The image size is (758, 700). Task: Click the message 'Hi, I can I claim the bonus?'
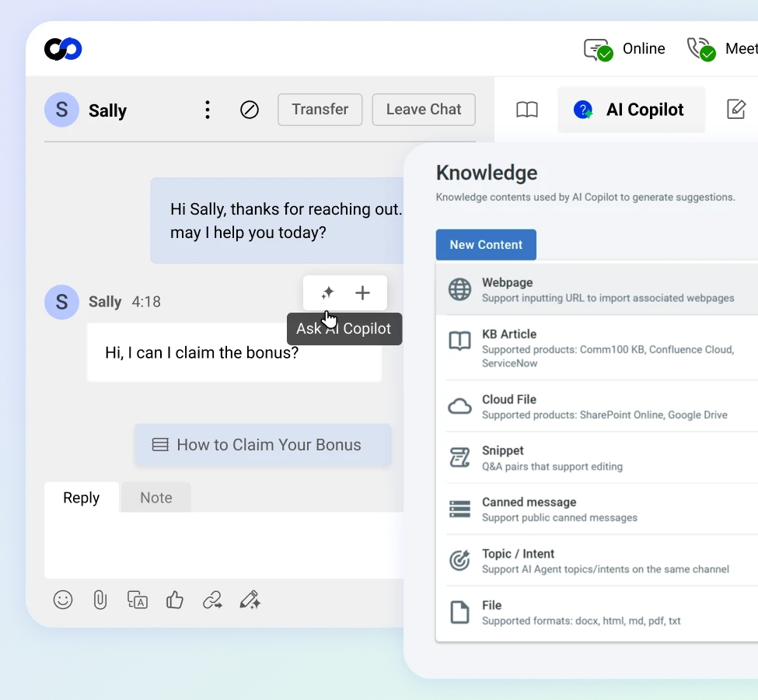coord(235,352)
